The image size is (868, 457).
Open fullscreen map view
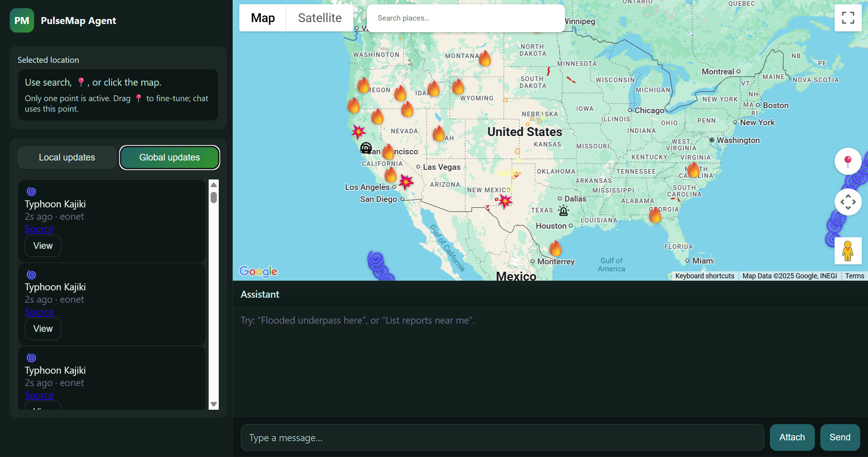(x=848, y=18)
